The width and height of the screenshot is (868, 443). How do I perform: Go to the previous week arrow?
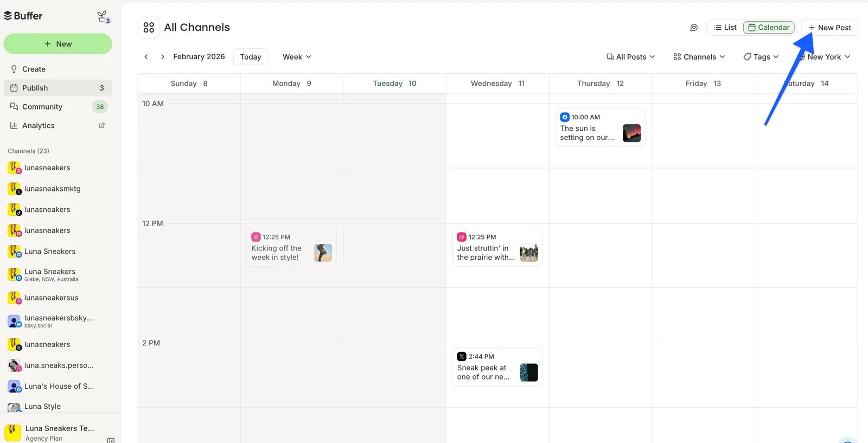(146, 56)
